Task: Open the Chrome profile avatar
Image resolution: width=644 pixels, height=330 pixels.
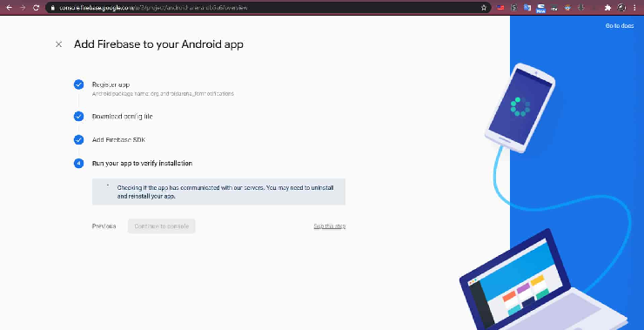Action: pyautogui.click(x=621, y=7)
